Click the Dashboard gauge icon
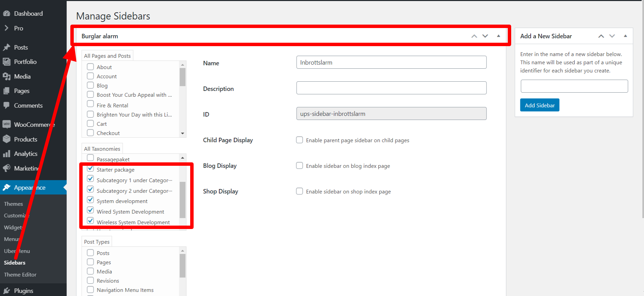 pyautogui.click(x=6, y=14)
